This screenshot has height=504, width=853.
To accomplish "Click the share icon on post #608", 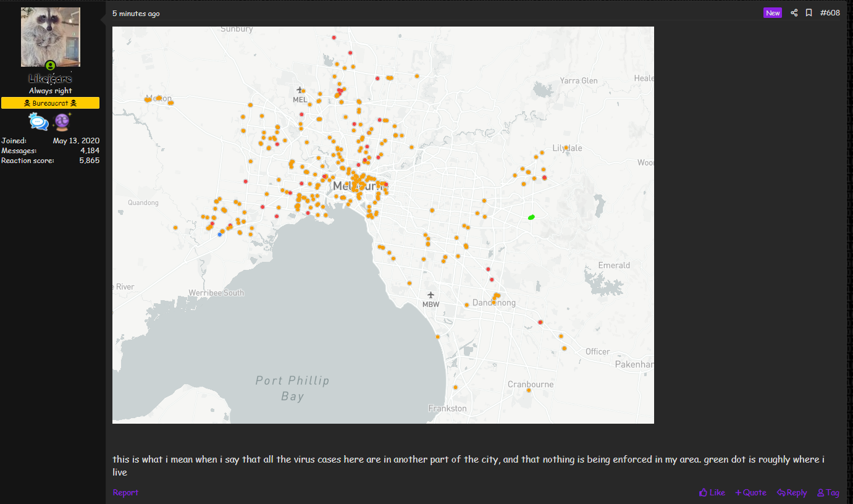I will [x=794, y=13].
